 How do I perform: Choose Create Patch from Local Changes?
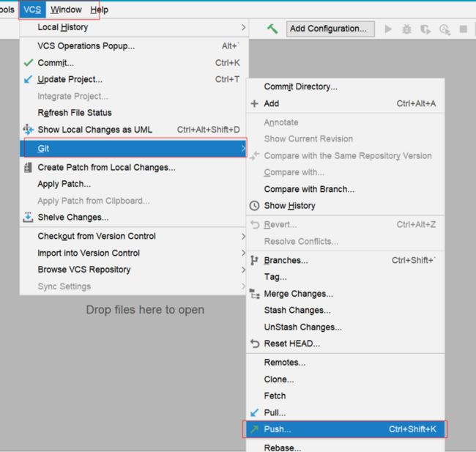coord(134,167)
